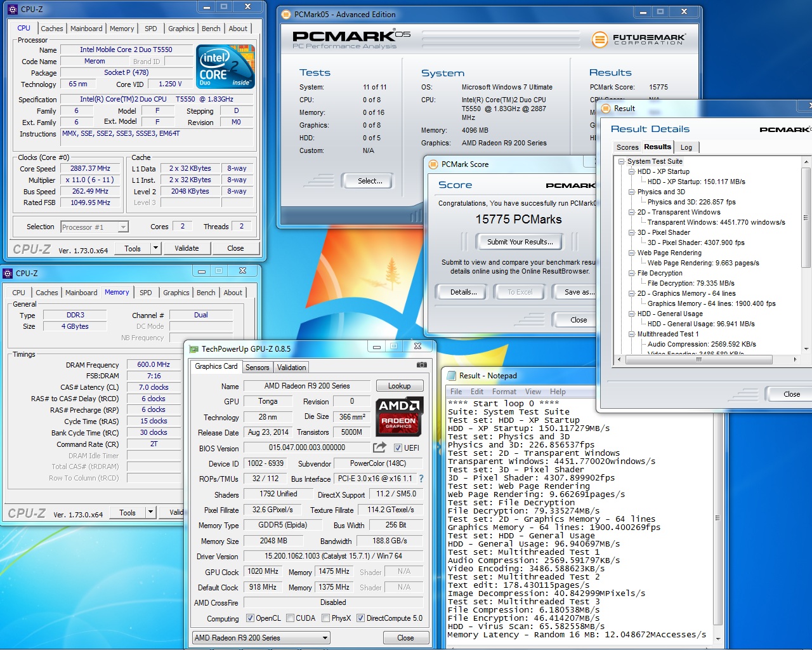Click the Futuremark Corporation logo
Screen dimensions: 812x650
click(x=638, y=39)
